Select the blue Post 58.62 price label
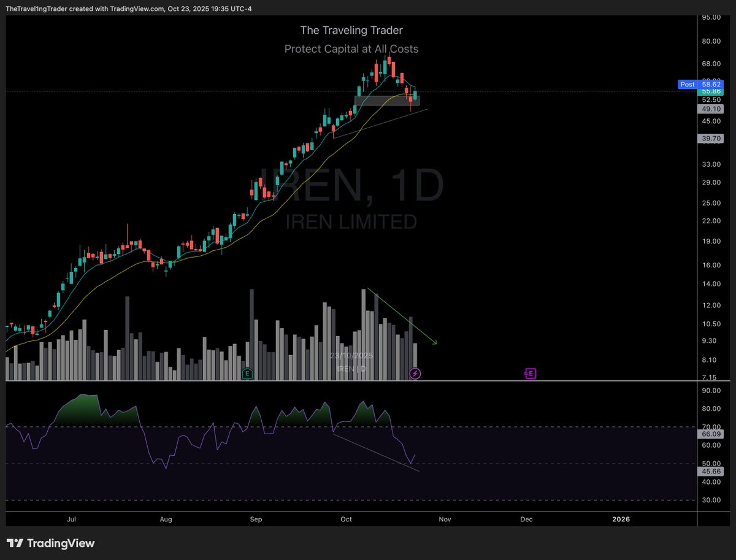The image size is (736, 560). coord(701,85)
